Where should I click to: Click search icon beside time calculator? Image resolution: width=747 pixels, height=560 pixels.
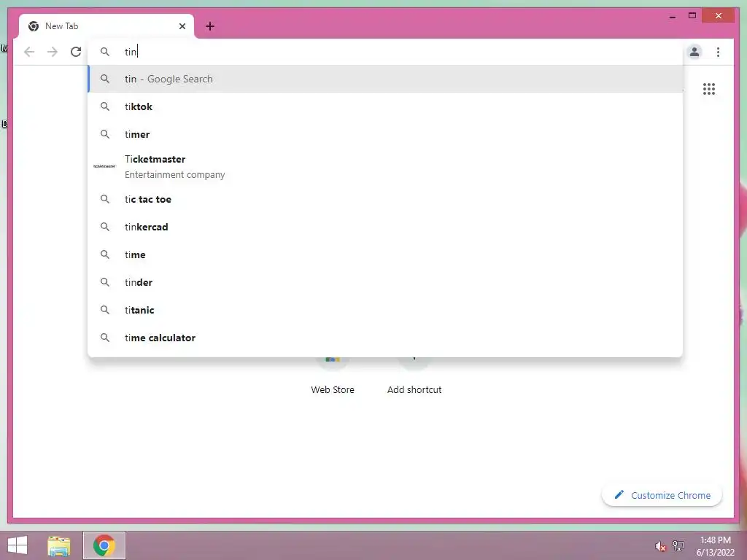click(x=105, y=338)
